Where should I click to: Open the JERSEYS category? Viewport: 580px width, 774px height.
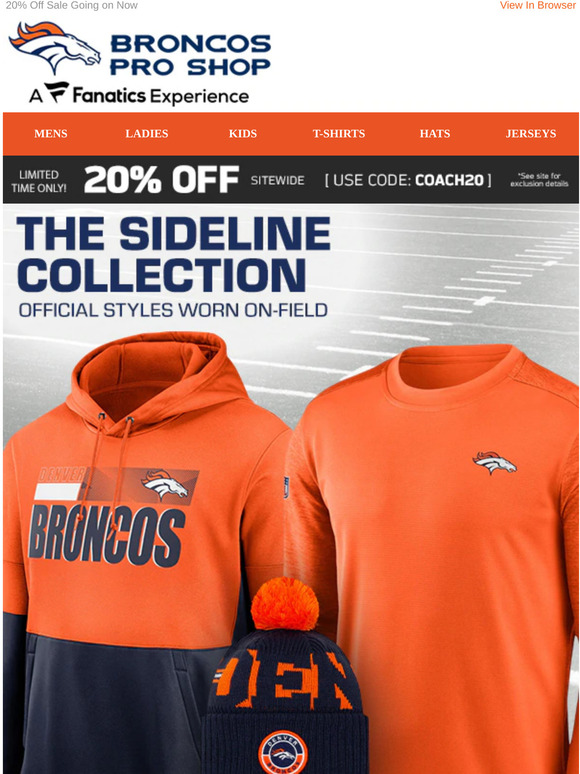pos(531,134)
